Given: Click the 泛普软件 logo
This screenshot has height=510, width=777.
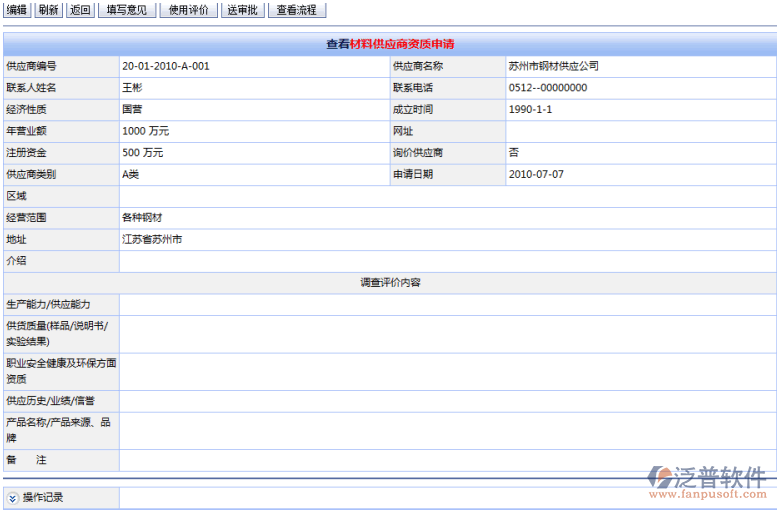Looking at the screenshot, I should tap(708, 479).
